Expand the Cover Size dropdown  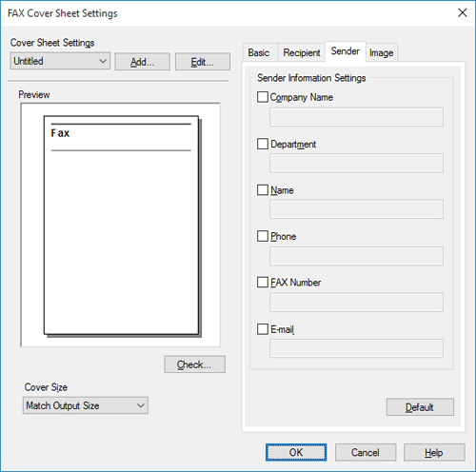tap(86, 405)
